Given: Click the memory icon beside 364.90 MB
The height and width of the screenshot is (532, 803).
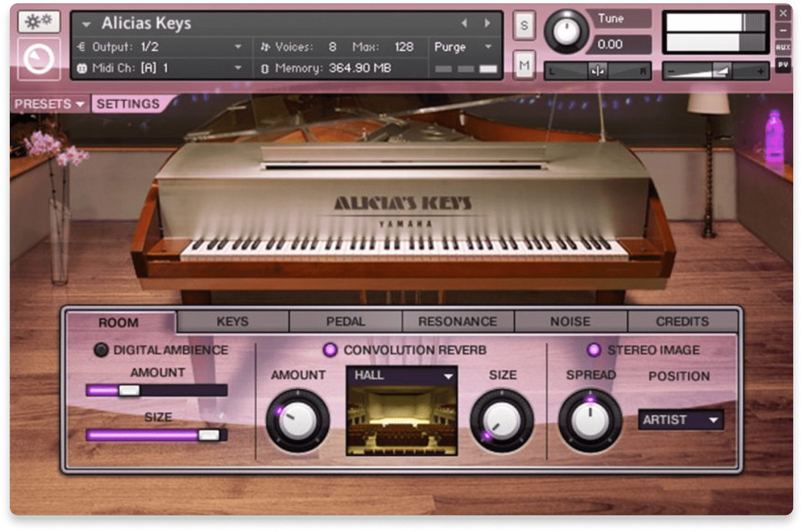Looking at the screenshot, I should pyautogui.click(x=265, y=68).
